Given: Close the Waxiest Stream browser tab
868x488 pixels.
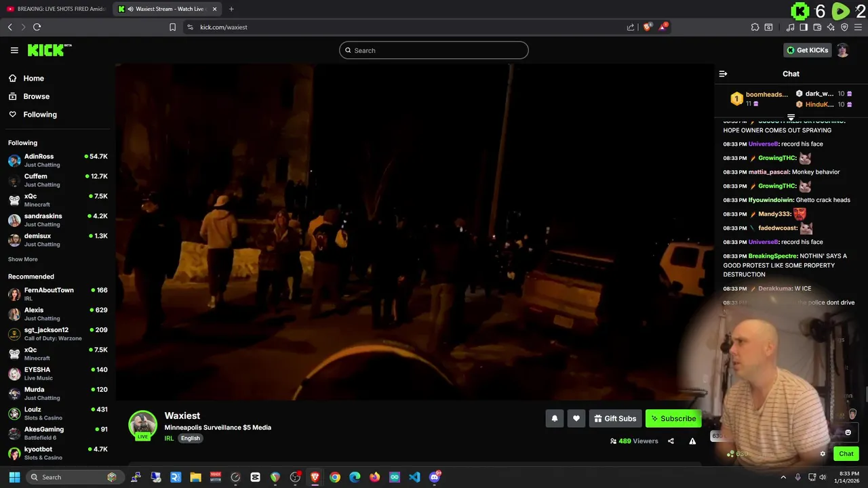Looking at the screenshot, I should click(215, 9).
